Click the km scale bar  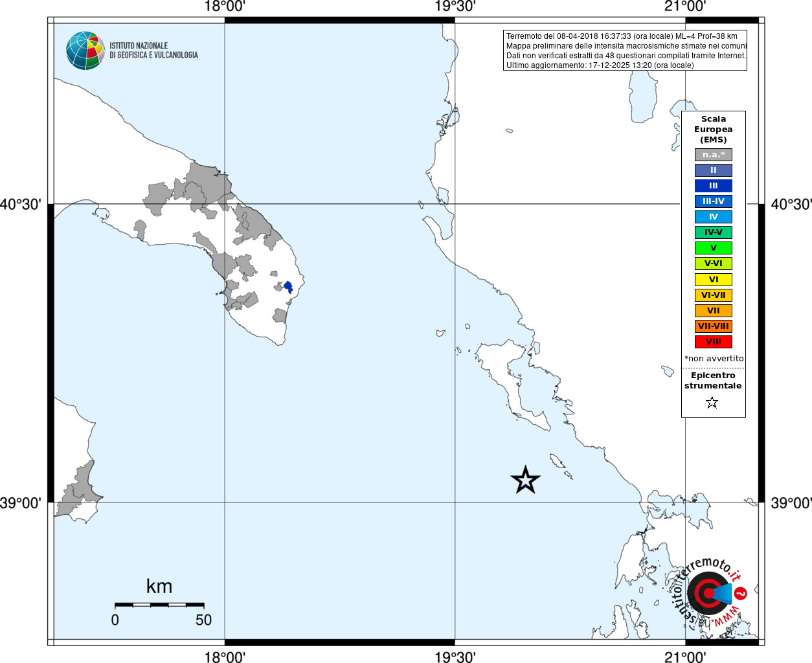[x=159, y=605]
